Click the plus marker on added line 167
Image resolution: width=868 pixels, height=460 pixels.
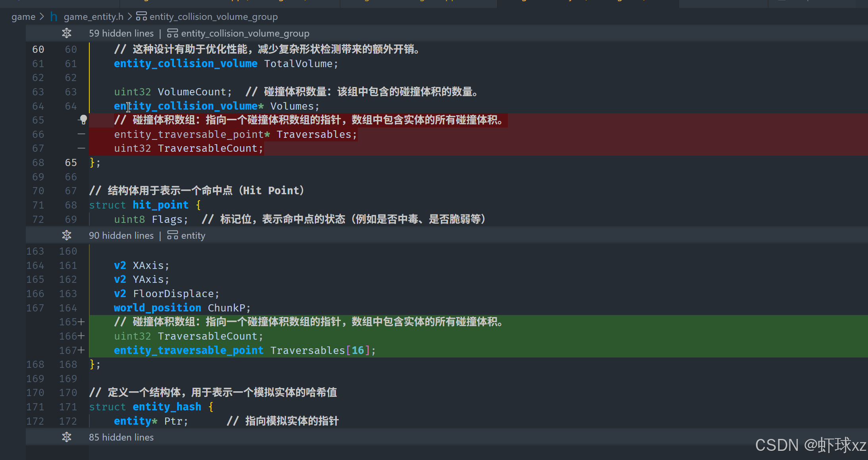(x=81, y=350)
